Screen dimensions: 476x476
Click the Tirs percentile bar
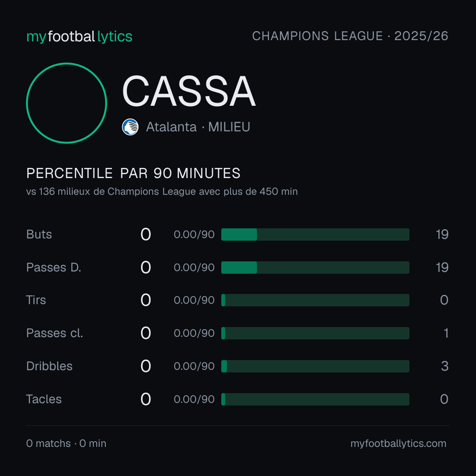click(315, 300)
